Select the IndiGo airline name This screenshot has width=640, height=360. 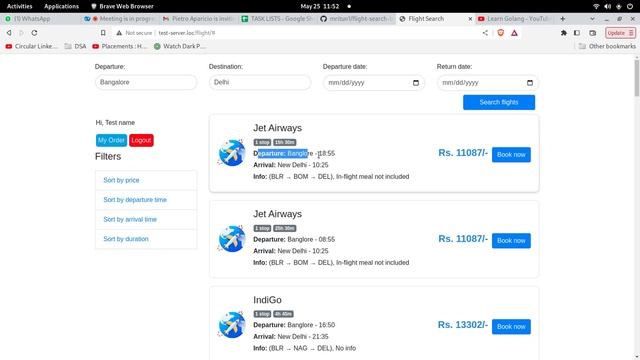[x=267, y=300]
